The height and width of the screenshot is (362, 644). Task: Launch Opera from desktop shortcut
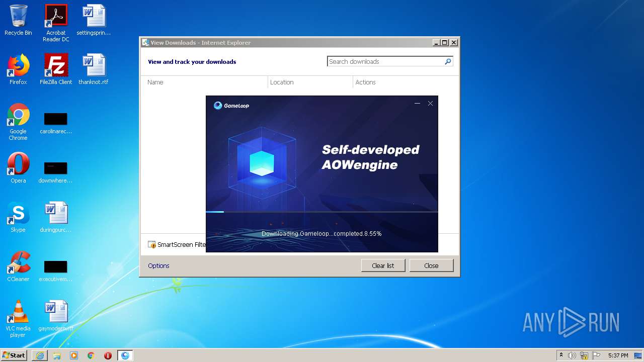coord(18,168)
